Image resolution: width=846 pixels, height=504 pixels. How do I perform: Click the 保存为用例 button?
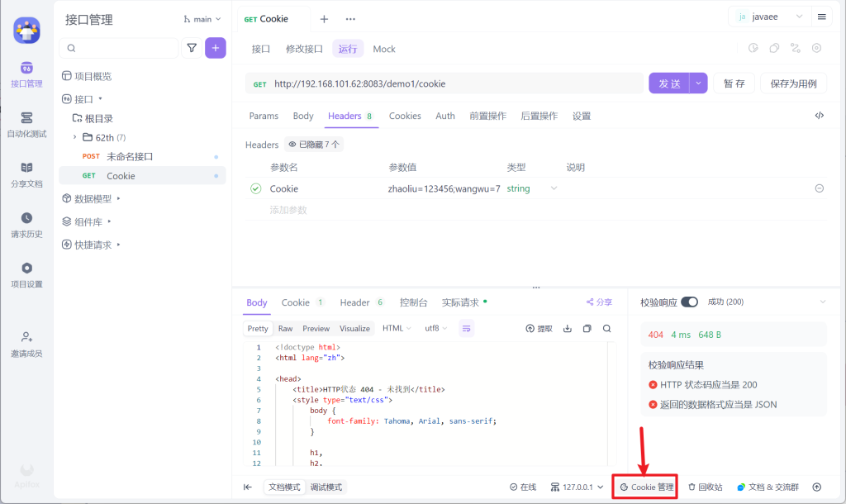(793, 83)
